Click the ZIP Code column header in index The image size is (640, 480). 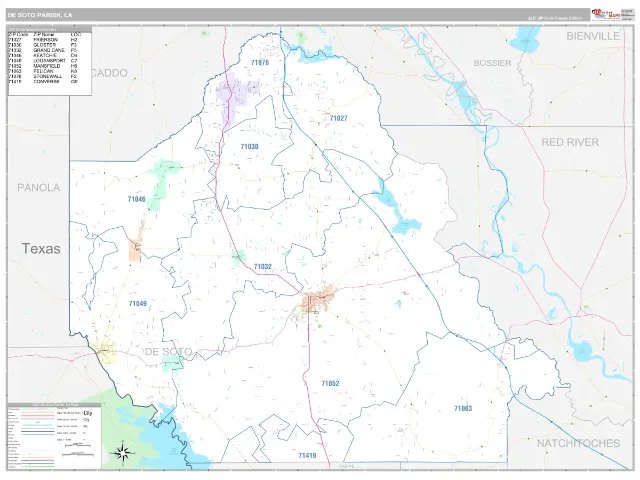(x=18, y=35)
